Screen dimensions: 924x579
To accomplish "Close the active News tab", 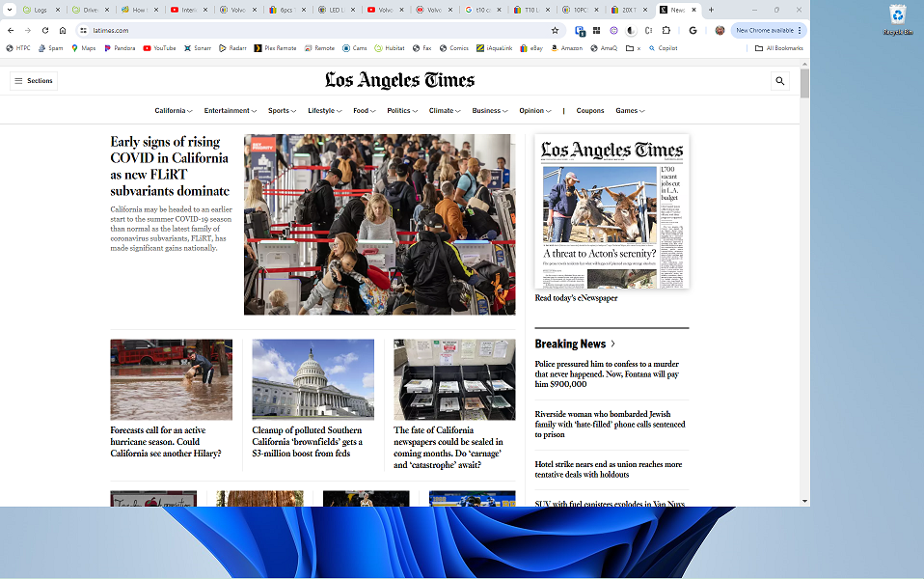I will point(693,10).
